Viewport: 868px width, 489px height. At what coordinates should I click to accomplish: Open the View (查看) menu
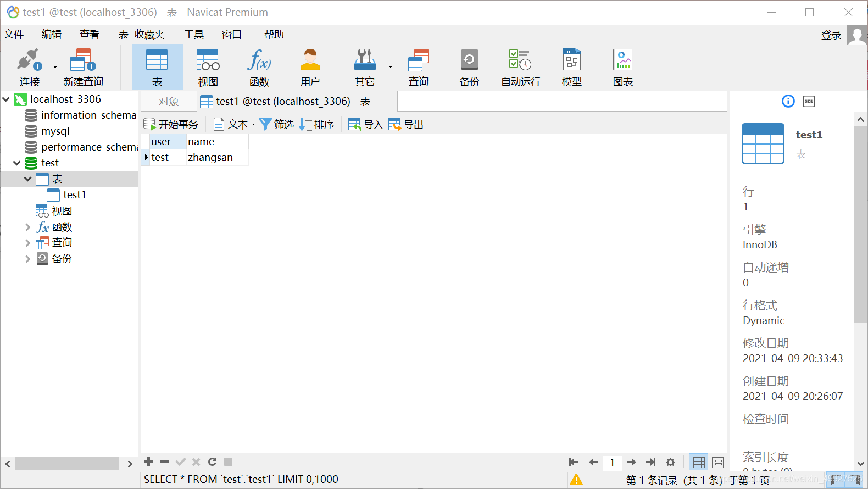point(90,35)
